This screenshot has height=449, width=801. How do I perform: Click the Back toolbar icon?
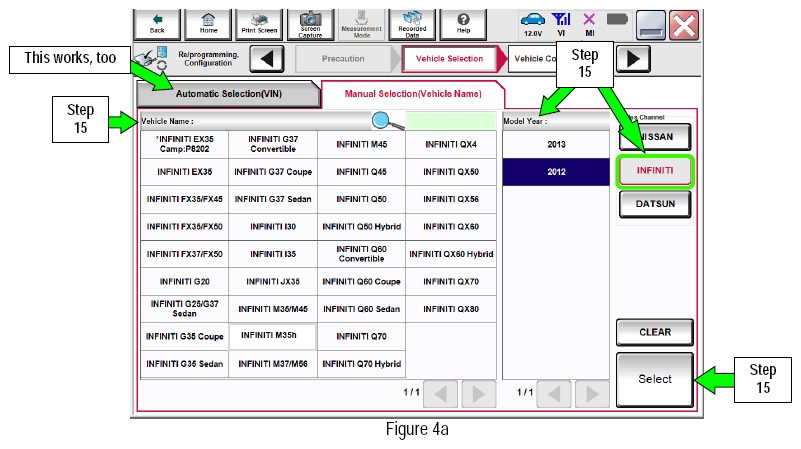(157, 24)
